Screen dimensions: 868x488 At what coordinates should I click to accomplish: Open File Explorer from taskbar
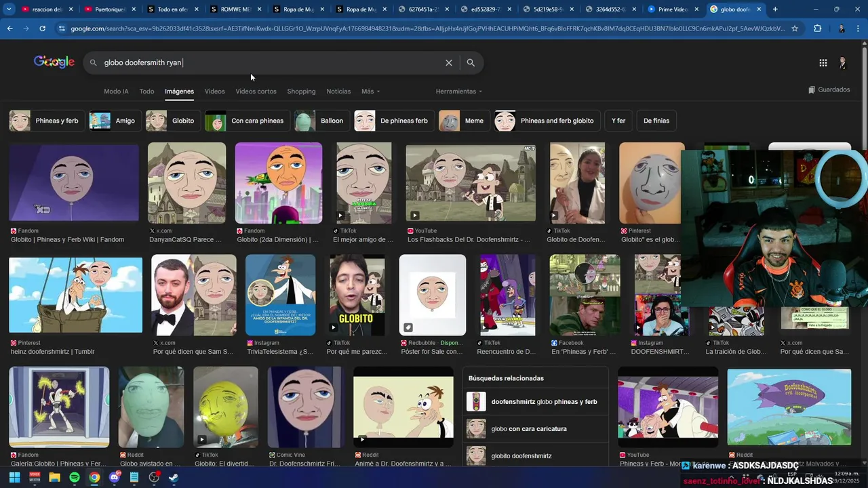coord(54,477)
